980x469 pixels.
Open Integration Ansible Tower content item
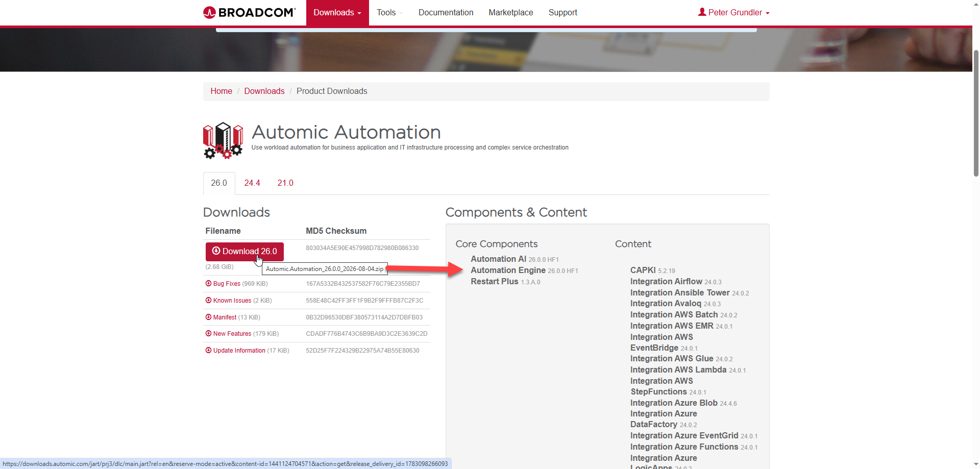(x=680, y=293)
